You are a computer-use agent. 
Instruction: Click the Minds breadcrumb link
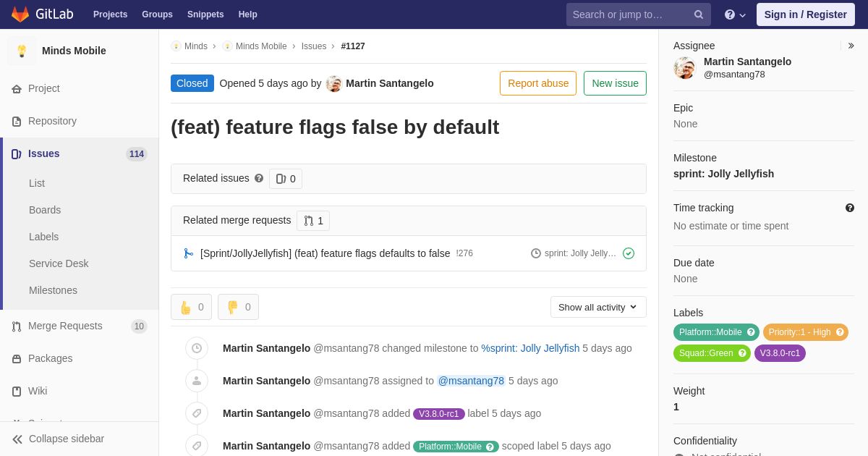coord(196,46)
